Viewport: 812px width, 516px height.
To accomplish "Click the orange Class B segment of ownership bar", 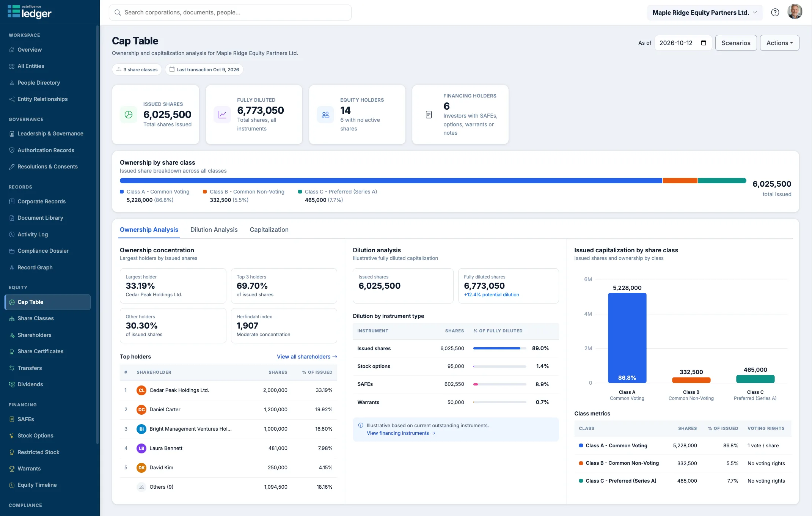I will (680, 181).
